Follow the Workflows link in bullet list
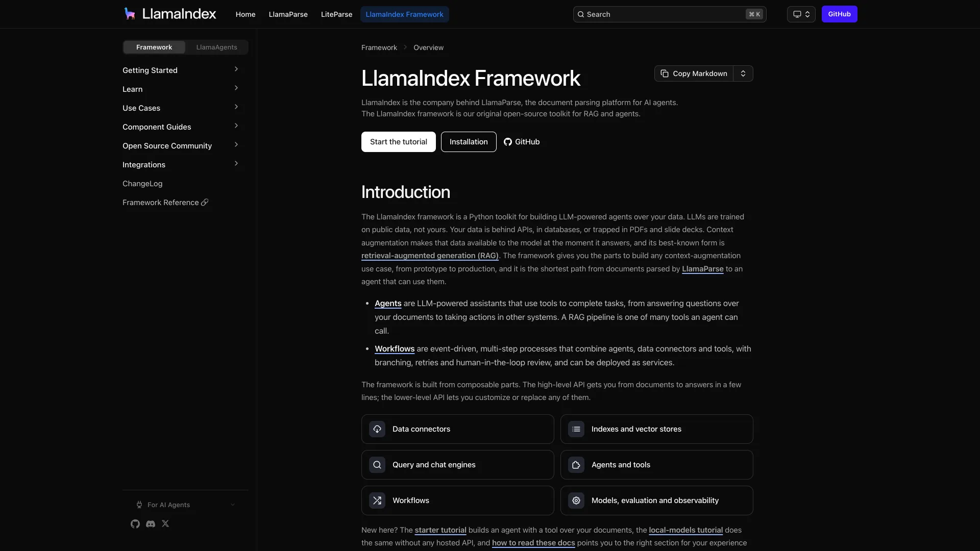The image size is (980, 551). pyautogui.click(x=395, y=349)
